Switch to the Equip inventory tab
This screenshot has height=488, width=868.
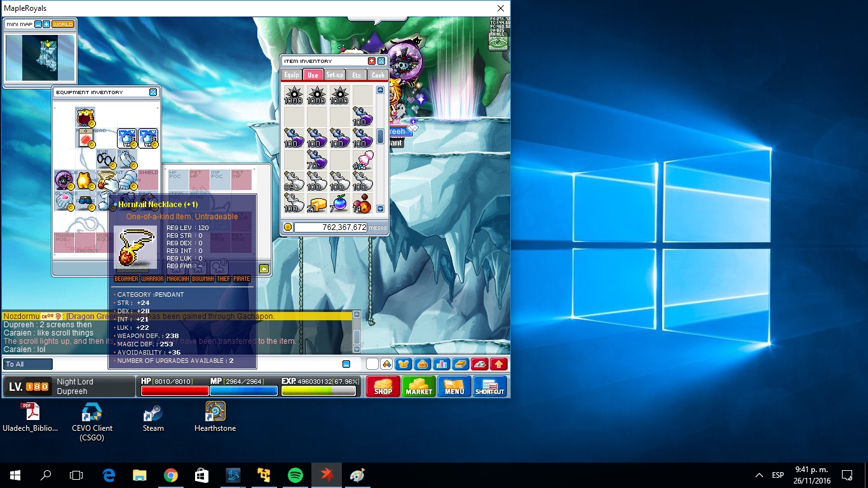tap(292, 74)
